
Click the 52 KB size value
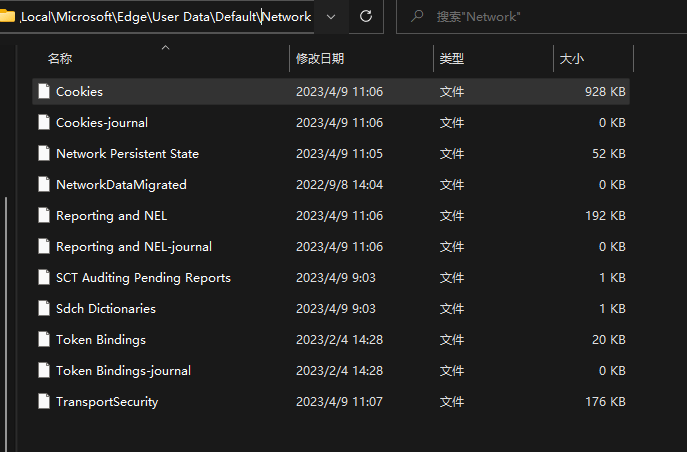tap(609, 154)
